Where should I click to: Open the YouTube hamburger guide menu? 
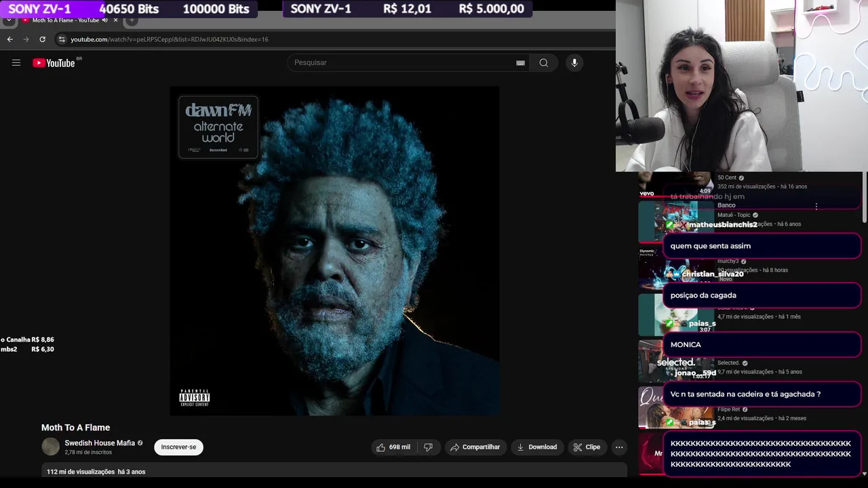16,63
